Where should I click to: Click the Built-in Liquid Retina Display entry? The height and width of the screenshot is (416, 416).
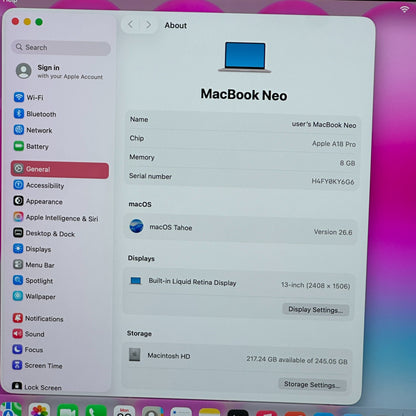tap(192, 282)
